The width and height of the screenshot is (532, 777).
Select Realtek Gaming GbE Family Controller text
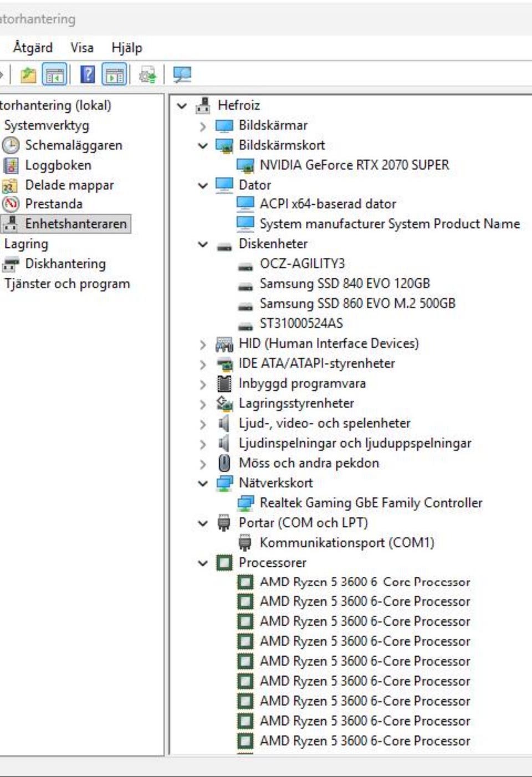click(x=371, y=503)
